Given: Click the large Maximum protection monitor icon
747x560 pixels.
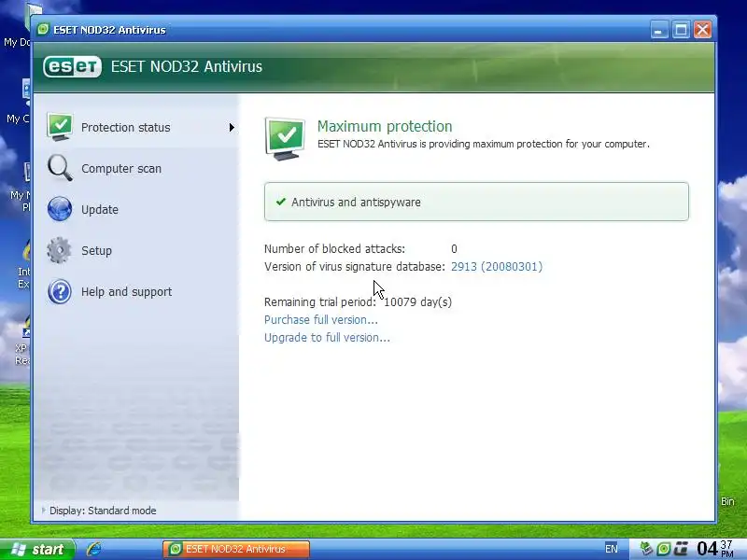Looking at the screenshot, I should (285, 138).
